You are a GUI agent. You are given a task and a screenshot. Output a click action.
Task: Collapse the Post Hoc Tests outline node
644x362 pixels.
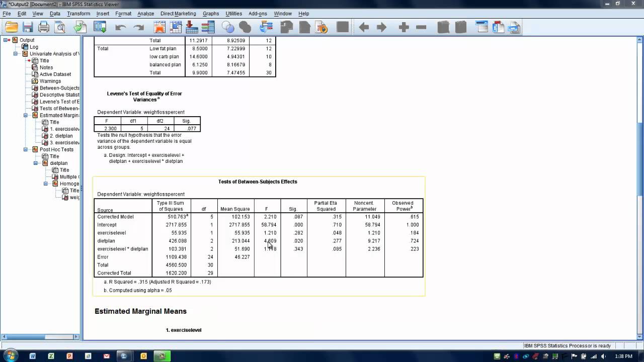pyautogui.click(x=26, y=149)
